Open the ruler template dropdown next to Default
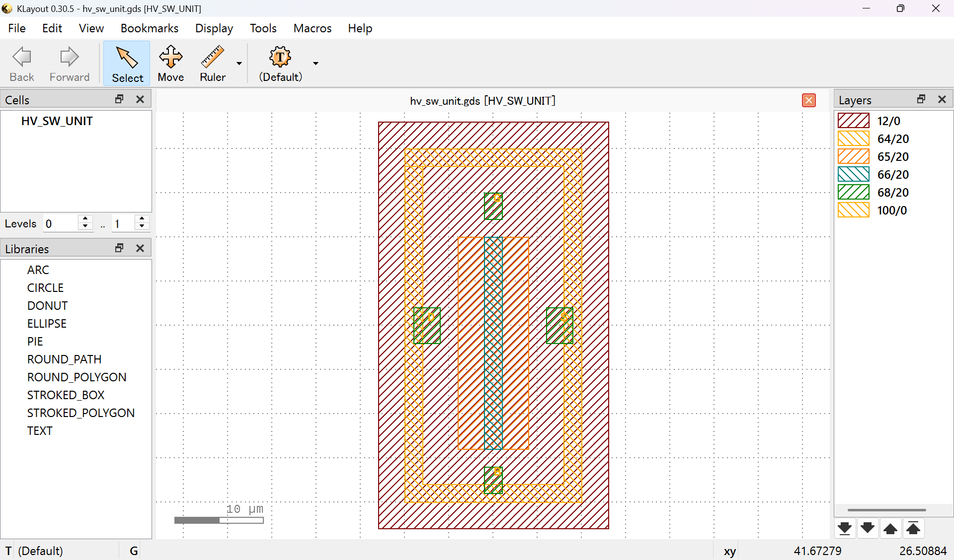The image size is (954, 560). pyautogui.click(x=315, y=64)
